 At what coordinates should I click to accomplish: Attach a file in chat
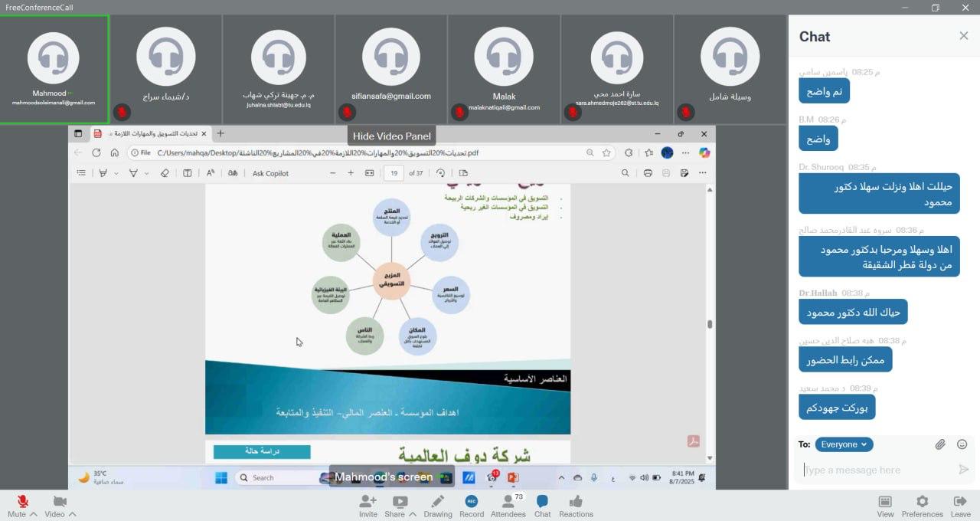click(x=940, y=444)
